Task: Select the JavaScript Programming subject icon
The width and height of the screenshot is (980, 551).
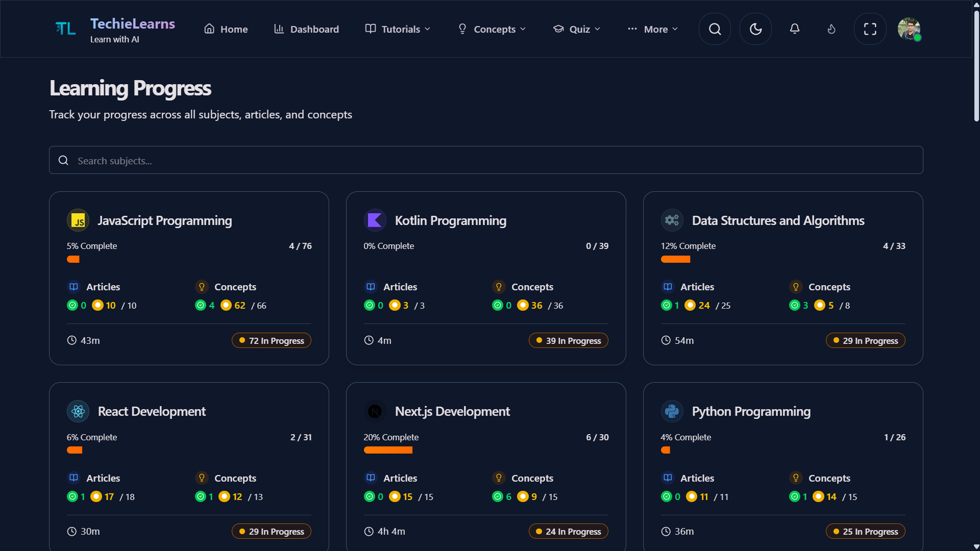Action: 78,220
